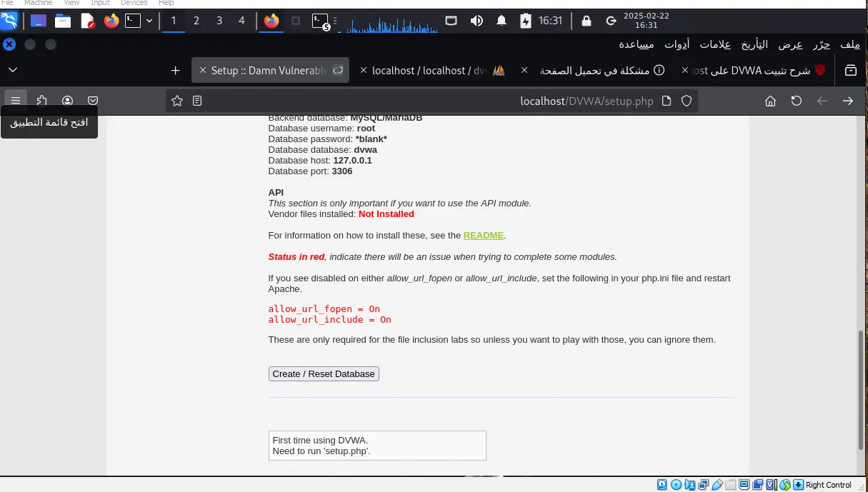The width and height of the screenshot is (868, 492).
Task: Expand the terminal launcher dropdown arrow
Action: (149, 21)
